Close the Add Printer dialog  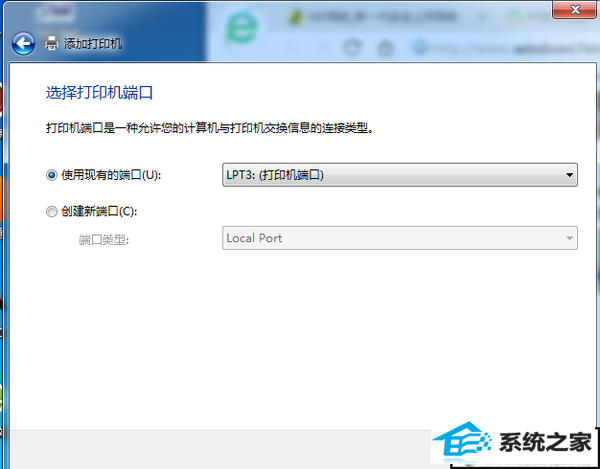pyautogui.click(x=575, y=9)
